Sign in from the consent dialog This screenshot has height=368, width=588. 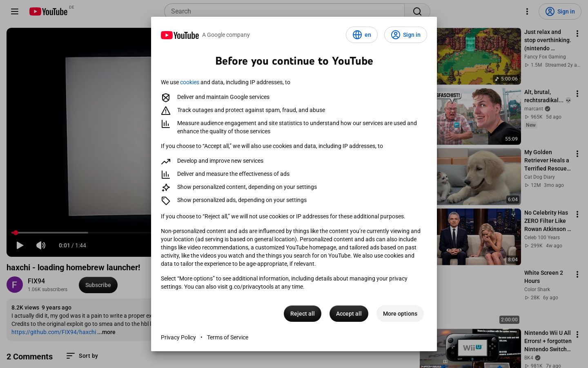[405, 35]
